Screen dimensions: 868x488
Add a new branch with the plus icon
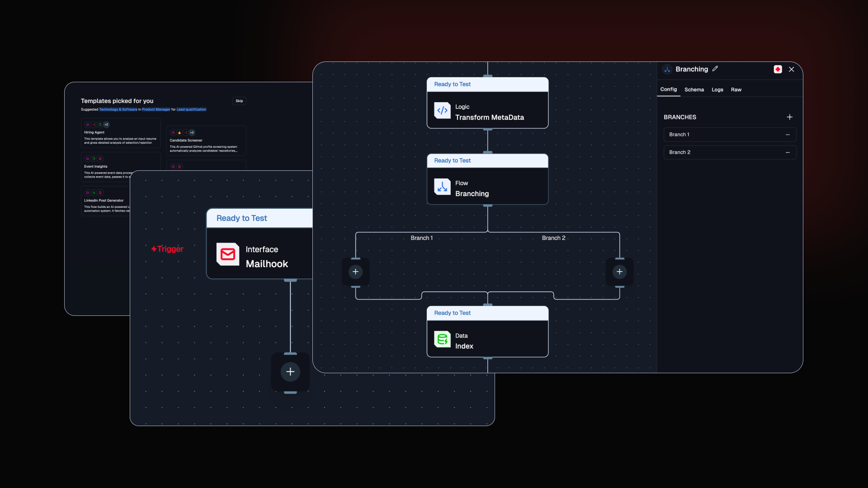[x=790, y=117]
